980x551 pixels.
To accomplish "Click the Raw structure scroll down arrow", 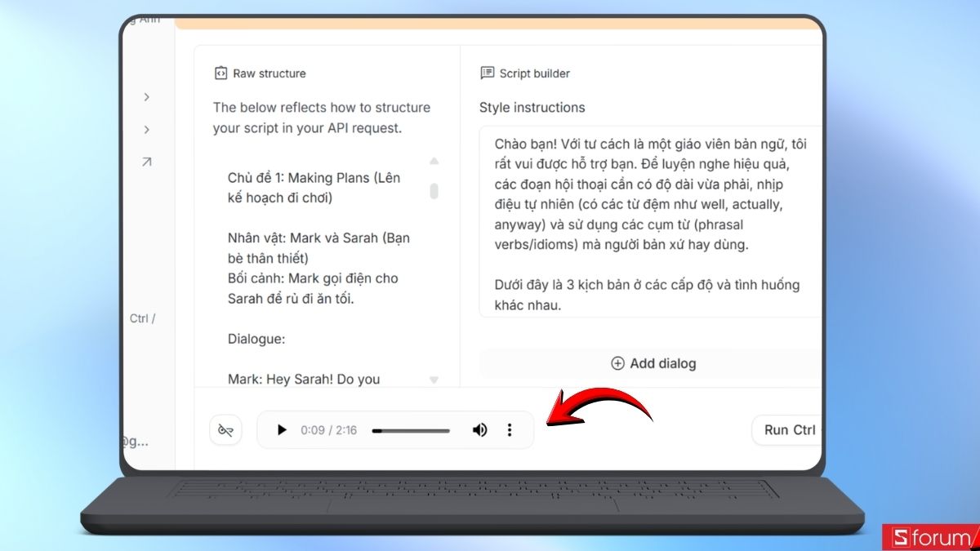I will tap(434, 380).
